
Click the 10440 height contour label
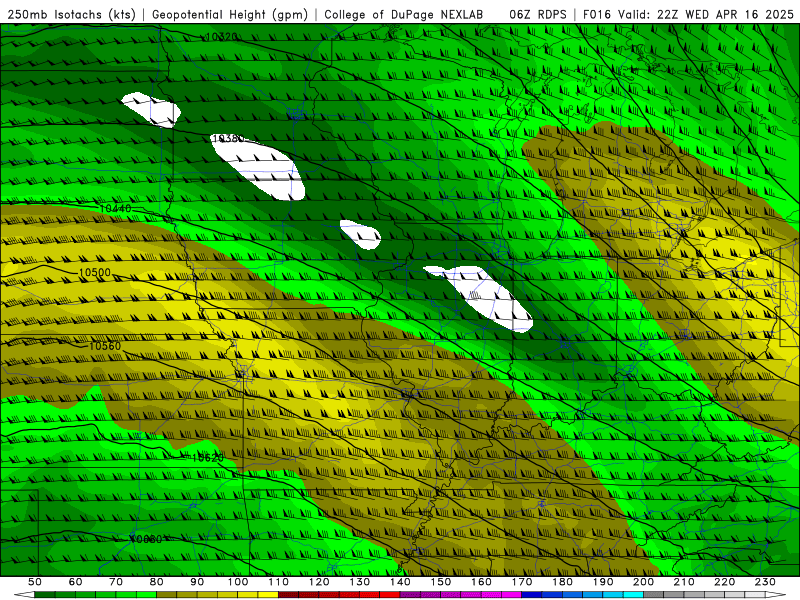[115, 208]
